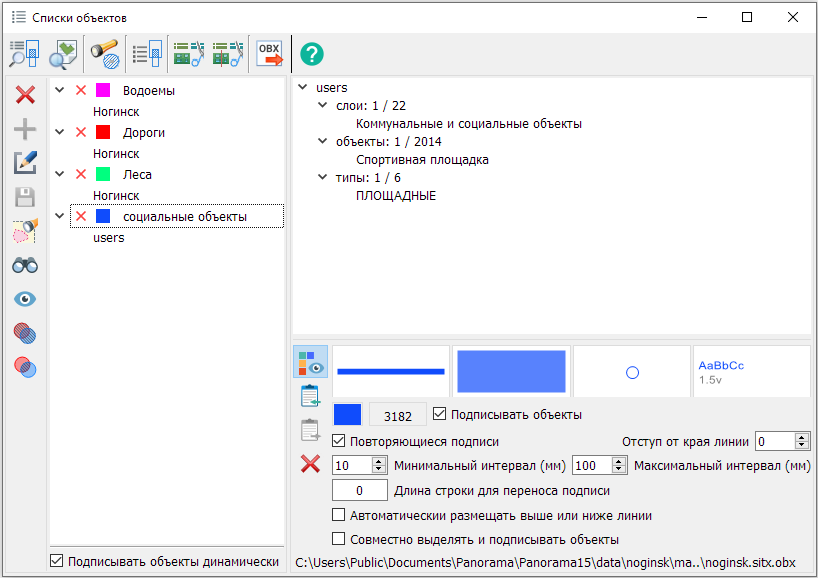Click the AaBbCc text style preview
This screenshot has width=818, height=578.
(x=750, y=372)
